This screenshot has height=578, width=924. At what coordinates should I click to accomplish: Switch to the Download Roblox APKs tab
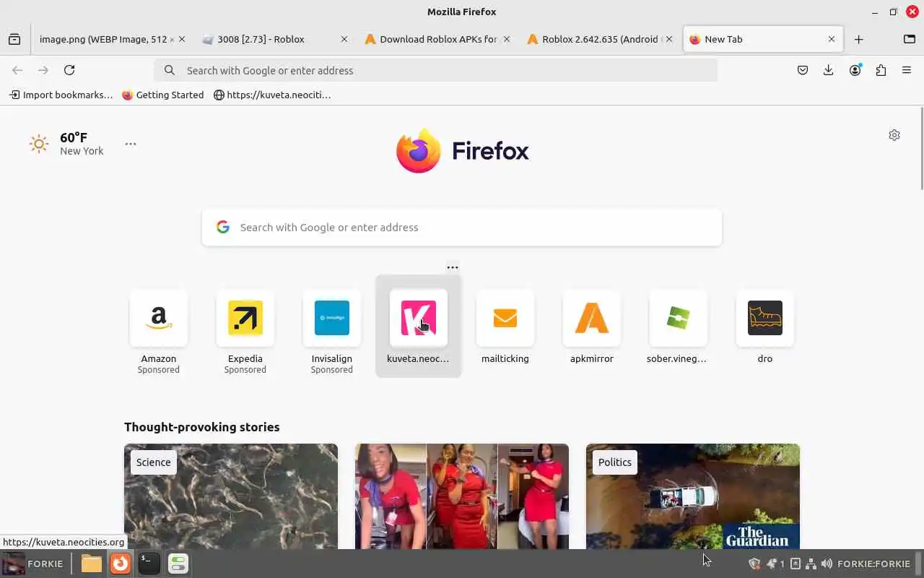(431, 40)
